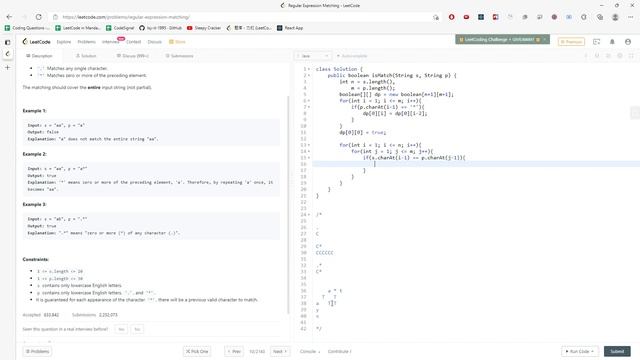Open the Store menu
Image resolution: width=640 pixels, height=360 pixels.
pos(178,42)
